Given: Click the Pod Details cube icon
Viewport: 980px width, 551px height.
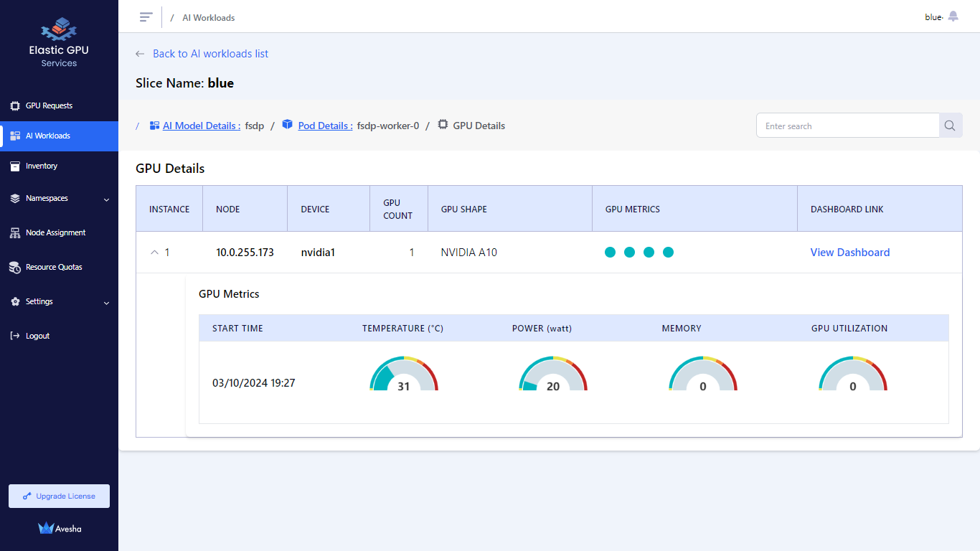Looking at the screenshot, I should [x=288, y=125].
